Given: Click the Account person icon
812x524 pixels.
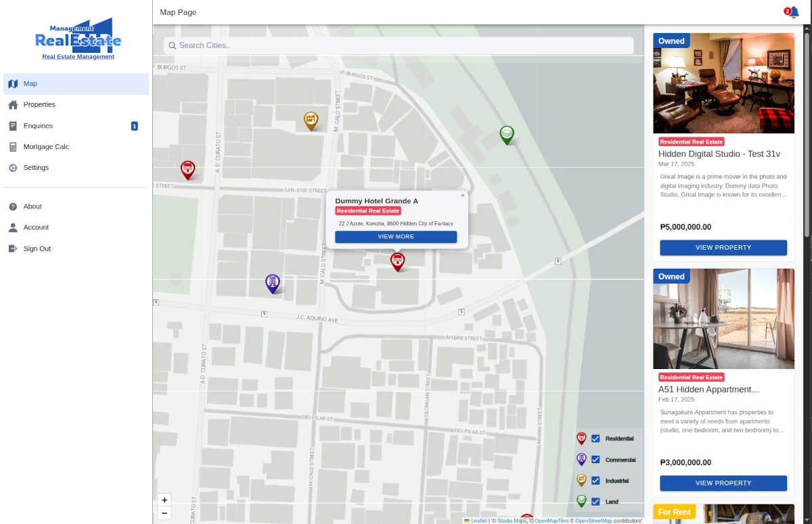Looking at the screenshot, I should pos(13,227).
